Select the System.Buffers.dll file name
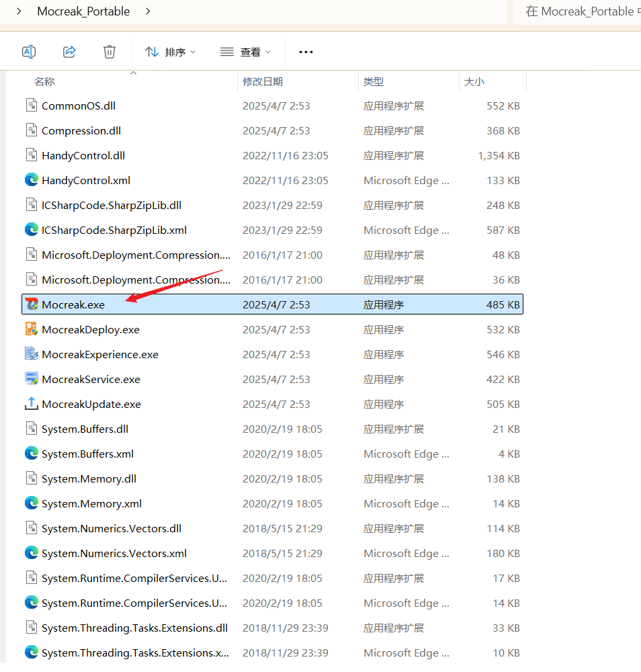 pos(85,429)
